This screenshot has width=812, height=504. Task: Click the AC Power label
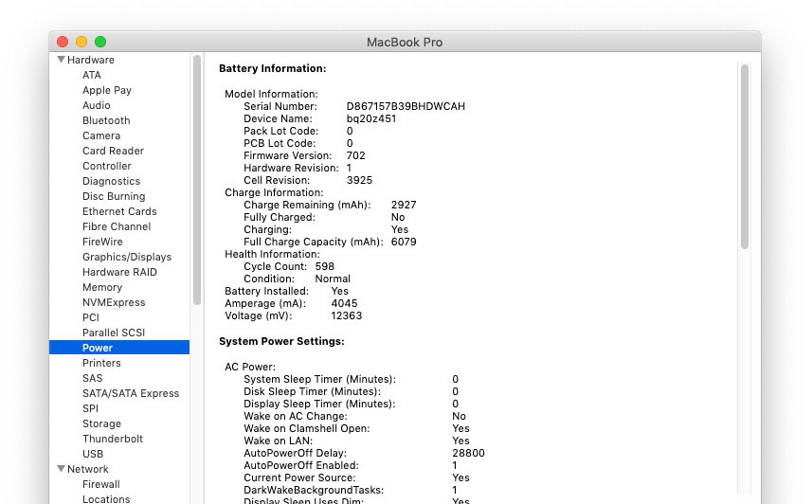pyautogui.click(x=250, y=367)
